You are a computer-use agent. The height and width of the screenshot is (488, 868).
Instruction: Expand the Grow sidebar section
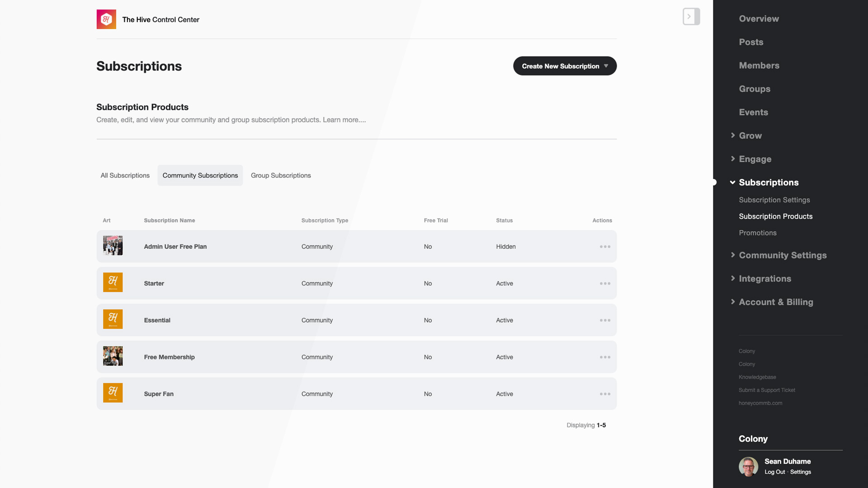(750, 136)
